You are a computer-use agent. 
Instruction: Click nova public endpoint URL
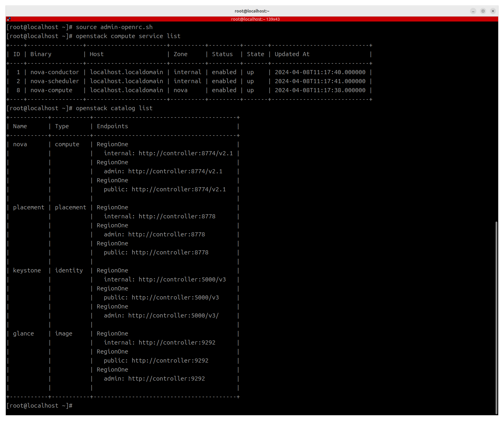[x=179, y=189]
